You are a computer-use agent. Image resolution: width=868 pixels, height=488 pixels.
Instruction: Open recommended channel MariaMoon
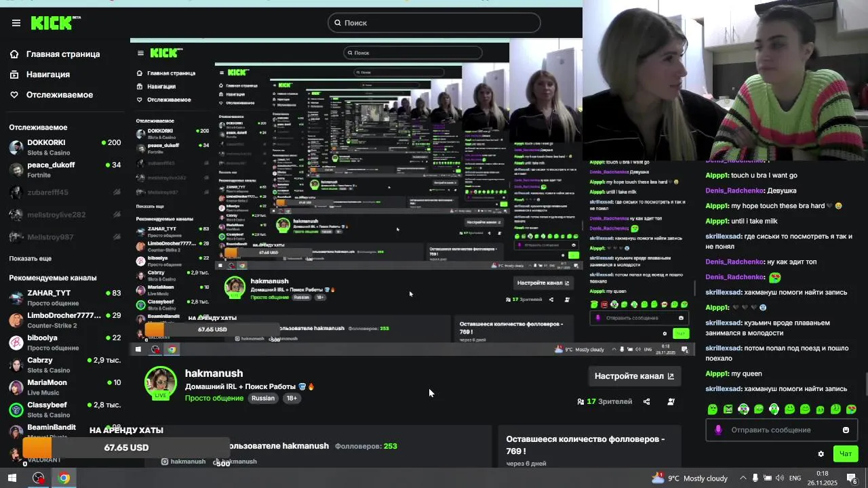click(x=64, y=387)
